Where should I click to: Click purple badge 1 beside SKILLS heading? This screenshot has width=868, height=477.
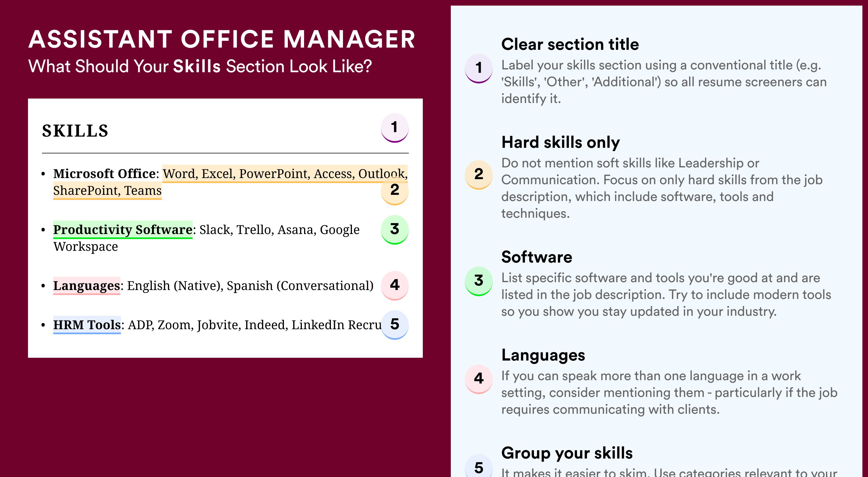click(395, 128)
